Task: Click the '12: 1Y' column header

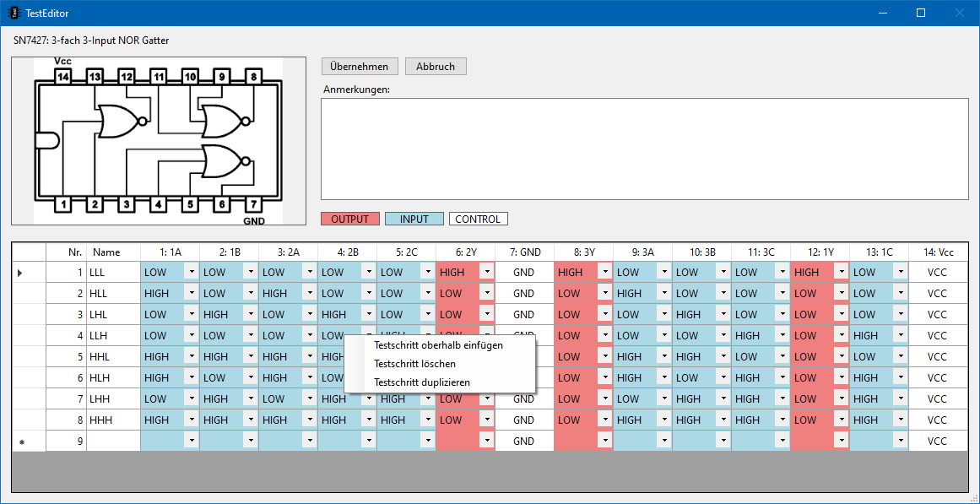Action: click(820, 252)
